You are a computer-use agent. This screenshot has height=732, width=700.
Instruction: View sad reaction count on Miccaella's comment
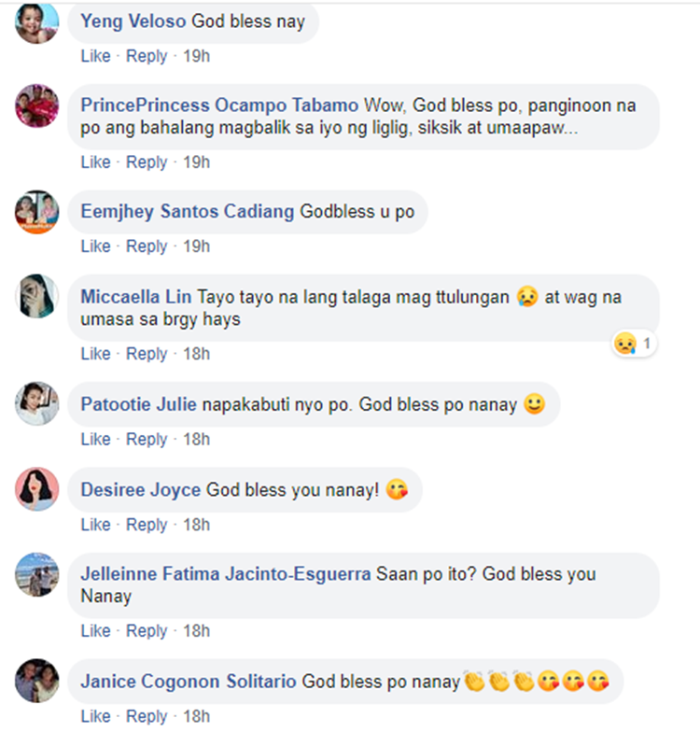point(634,344)
